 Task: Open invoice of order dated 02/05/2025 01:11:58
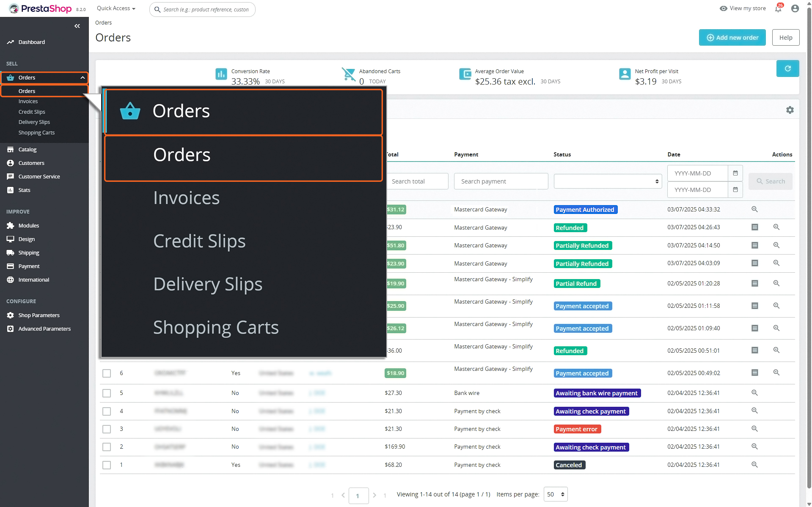click(x=754, y=306)
